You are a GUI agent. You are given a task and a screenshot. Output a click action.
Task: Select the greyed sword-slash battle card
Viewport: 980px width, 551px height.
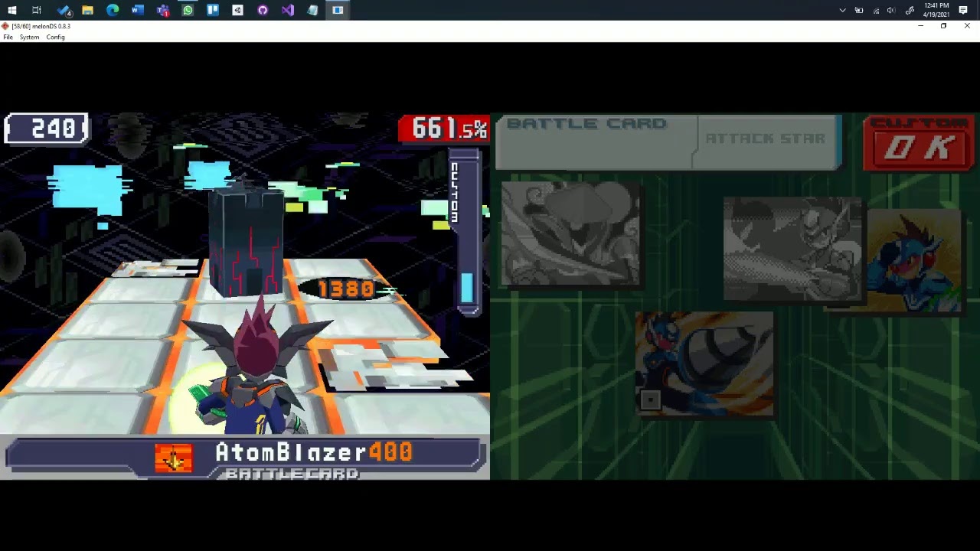(x=792, y=249)
